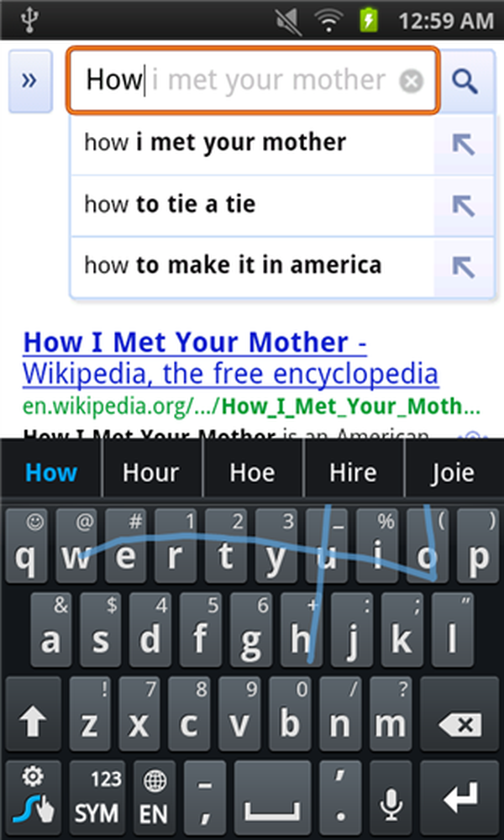Screen dimensions: 504x840
Task: Select suggestion 'how to make it in america'
Action: click(252, 267)
